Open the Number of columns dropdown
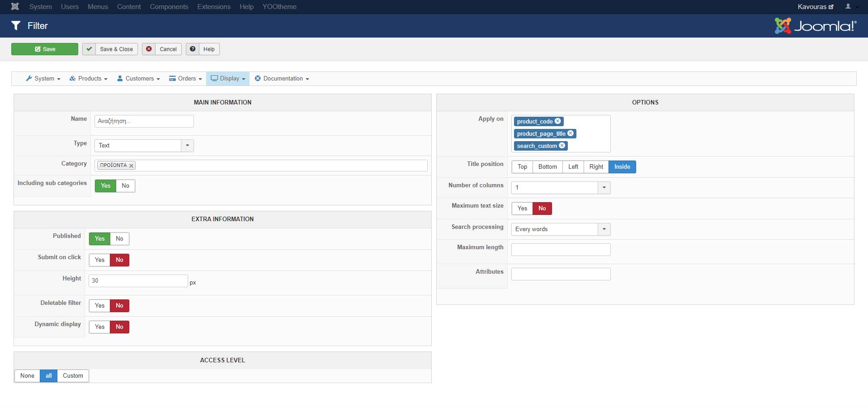 coord(561,188)
